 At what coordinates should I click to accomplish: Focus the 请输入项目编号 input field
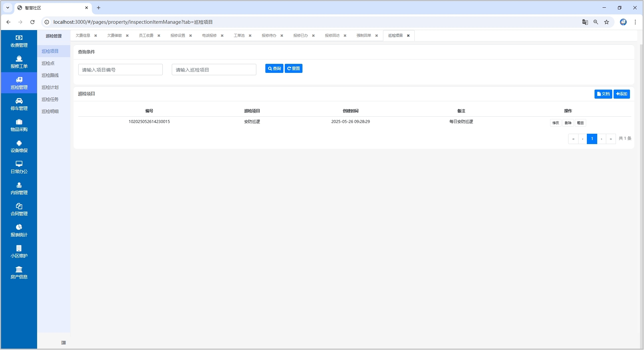120,70
